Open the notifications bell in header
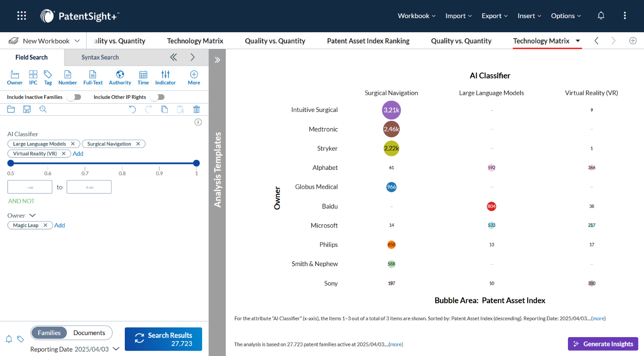Screen dimensions: 644x356 coord(601,16)
